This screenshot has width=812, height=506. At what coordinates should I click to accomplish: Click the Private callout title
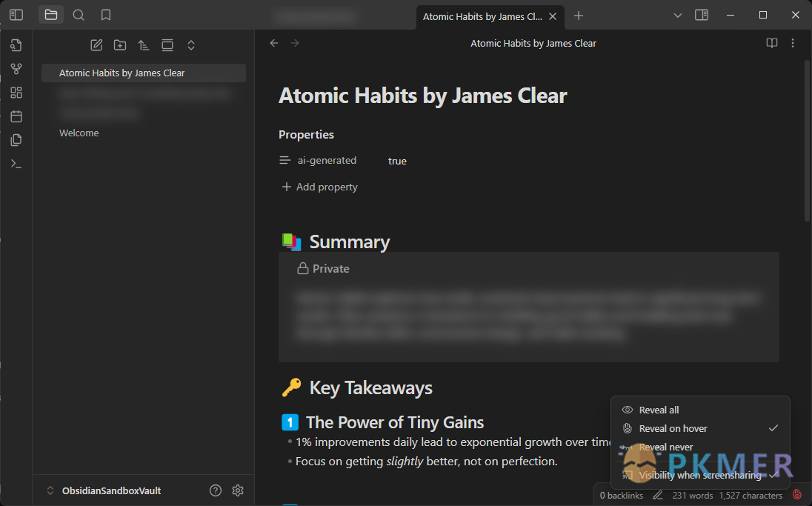(x=331, y=269)
